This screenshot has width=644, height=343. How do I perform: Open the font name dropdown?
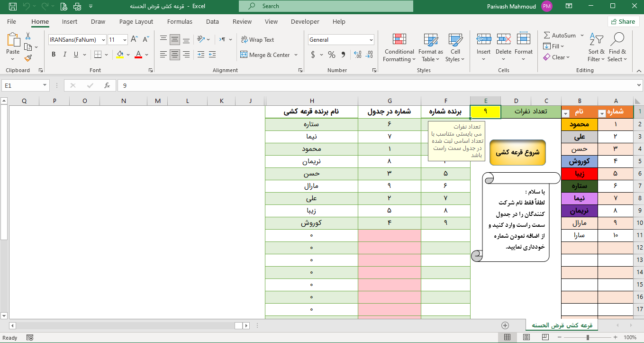tap(103, 40)
